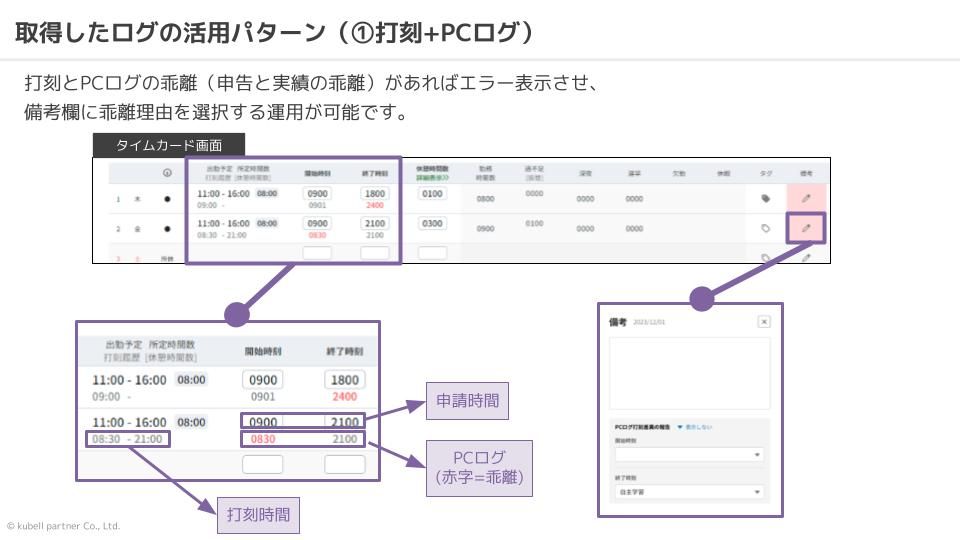Image resolution: width=960 pixels, height=540 pixels.
Task: Close the 備考 remarks dialog
Action: coord(763,322)
